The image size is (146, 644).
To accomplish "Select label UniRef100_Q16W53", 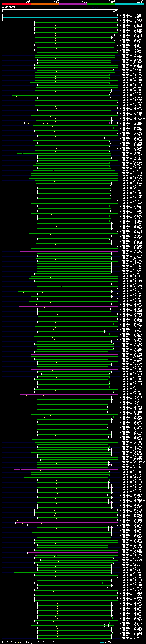I will [x=131, y=595].
